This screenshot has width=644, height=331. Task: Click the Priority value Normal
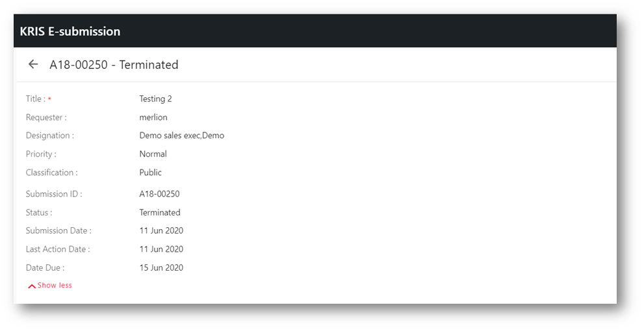pyautogui.click(x=153, y=154)
